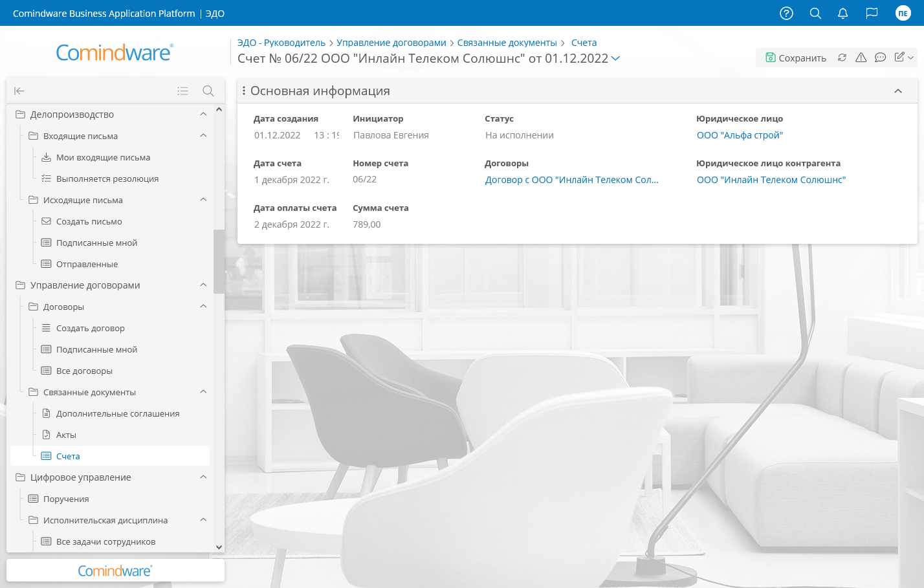This screenshot has width=924, height=588.
Task: Collapse the Делопроизводство section chevron
Action: 203,114
